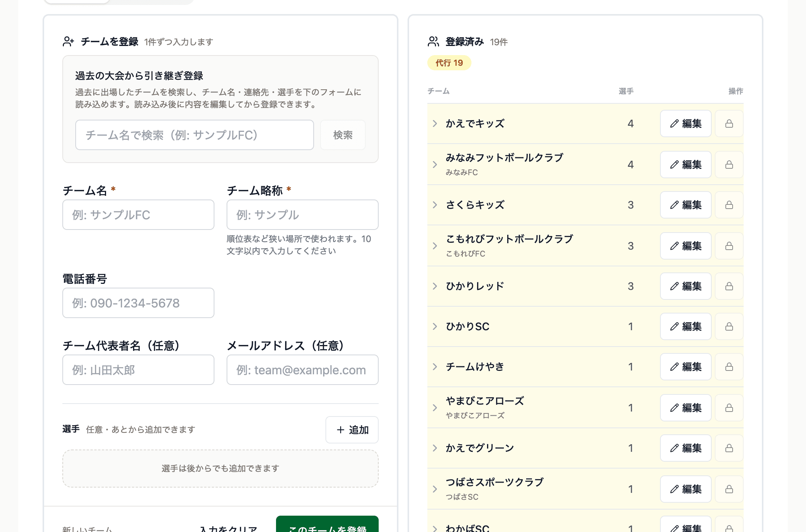Click the lock icon for みなみフットボールクラブ

pos(729,165)
